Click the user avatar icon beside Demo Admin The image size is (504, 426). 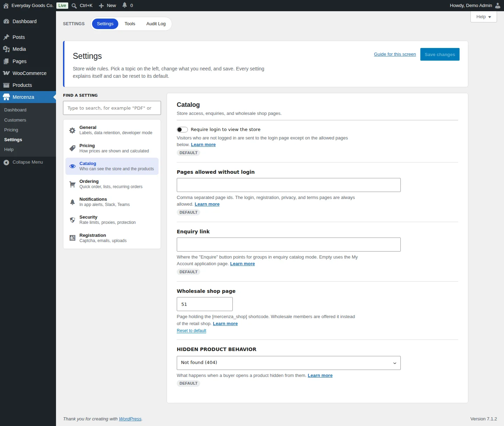498,6
